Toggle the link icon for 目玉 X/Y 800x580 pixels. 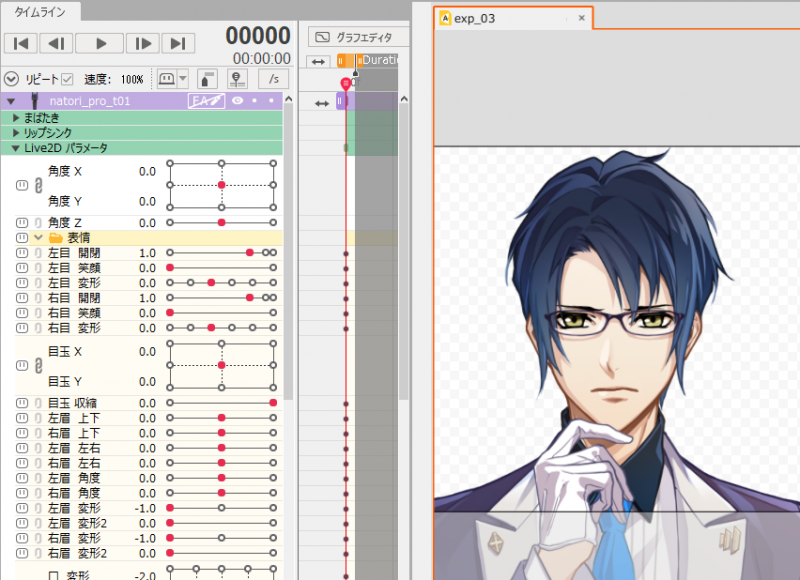[x=38, y=366]
